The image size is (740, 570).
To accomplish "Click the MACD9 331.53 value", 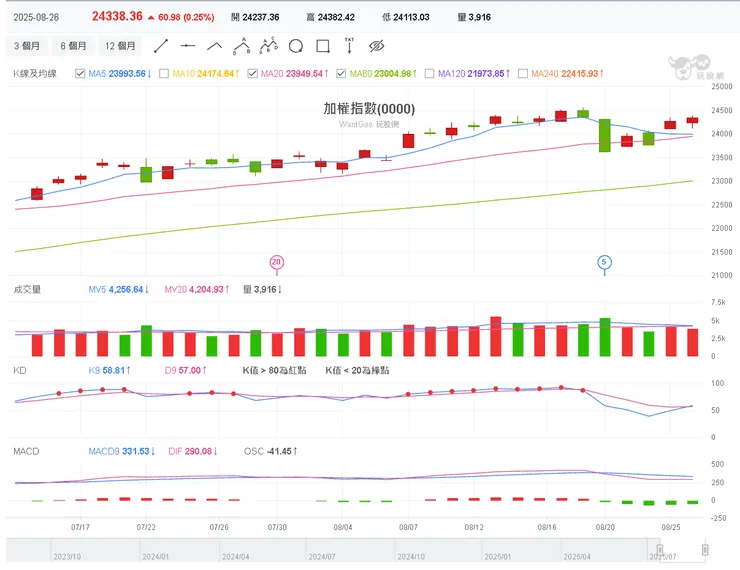I will coord(122,452).
